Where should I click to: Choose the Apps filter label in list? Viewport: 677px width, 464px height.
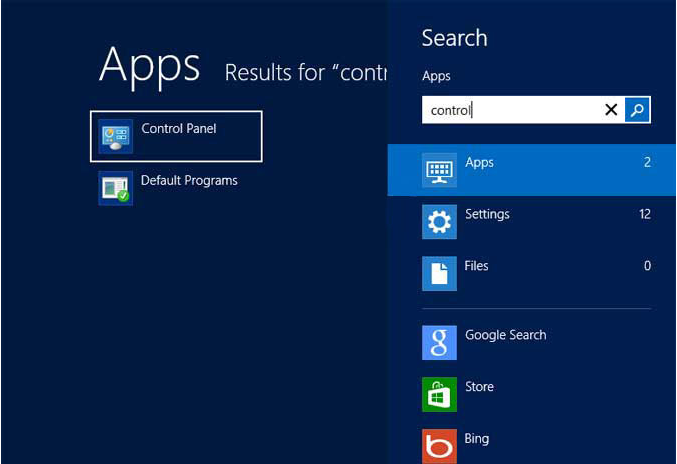(x=479, y=163)
